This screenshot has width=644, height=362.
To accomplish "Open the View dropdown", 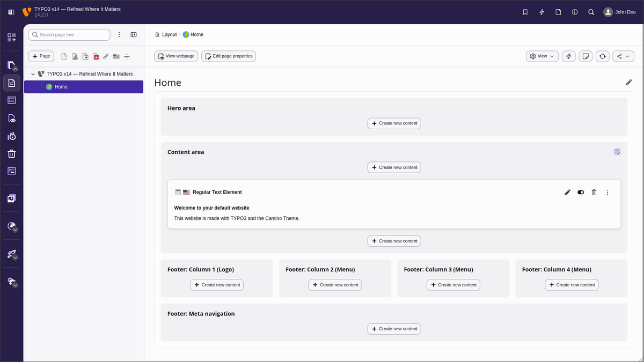I will 542,56.
